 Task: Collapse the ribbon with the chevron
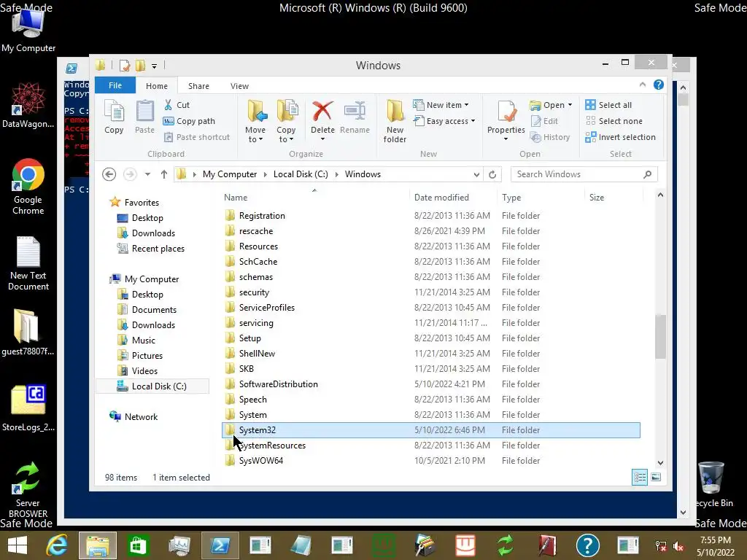pyautogui.click(x=642, y=85)
